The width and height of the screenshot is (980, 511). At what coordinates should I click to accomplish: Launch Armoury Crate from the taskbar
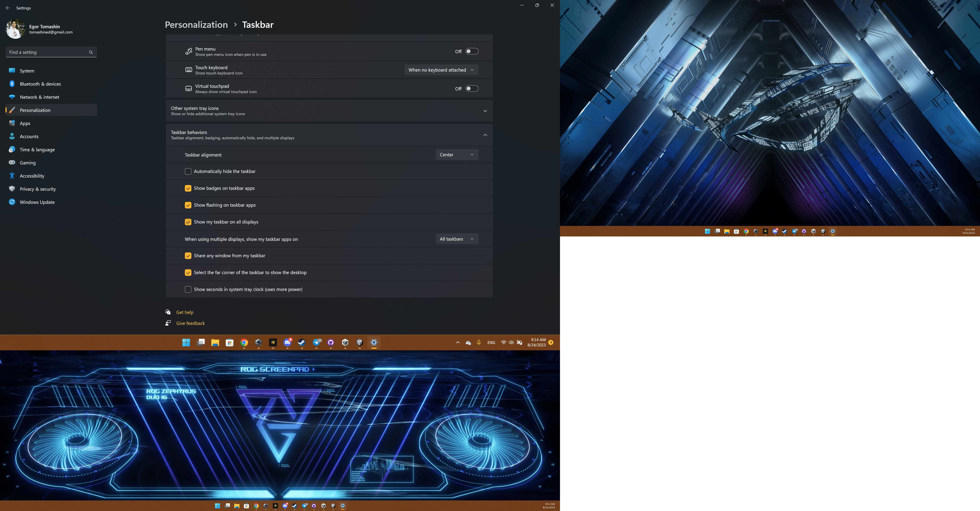click(259, 342)
